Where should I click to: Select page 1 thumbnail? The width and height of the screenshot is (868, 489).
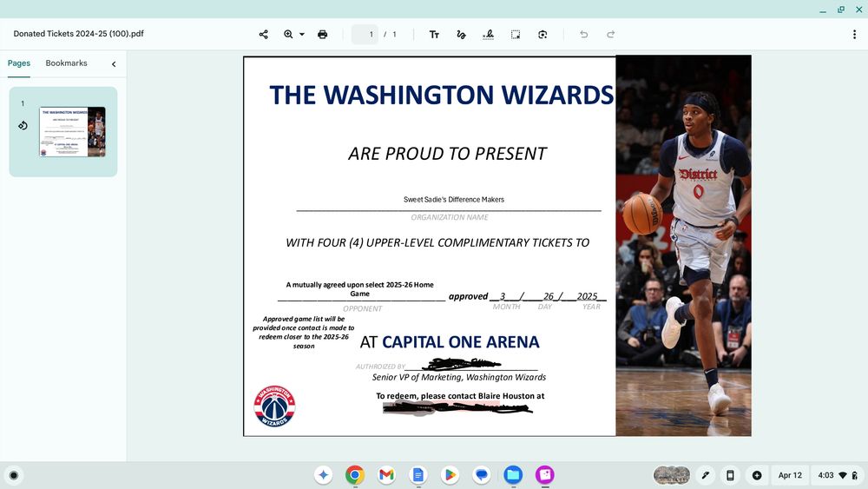[x=72, y=132]
